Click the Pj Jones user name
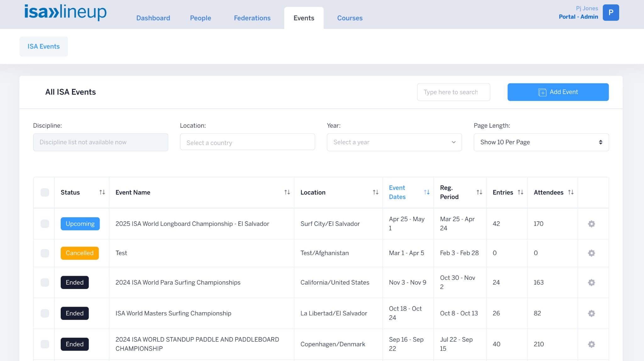Image resolution: width=644 pixels, height=361 pixels. (587, 8)
